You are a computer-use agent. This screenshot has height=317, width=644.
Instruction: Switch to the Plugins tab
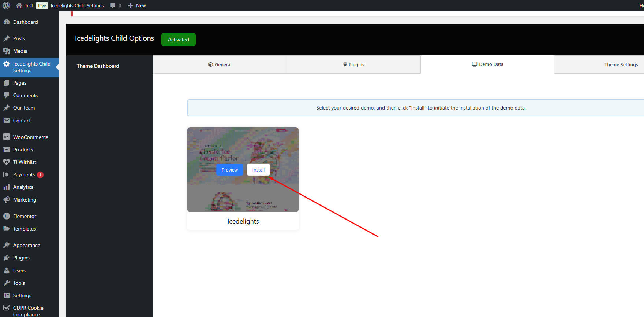point(353,64)
